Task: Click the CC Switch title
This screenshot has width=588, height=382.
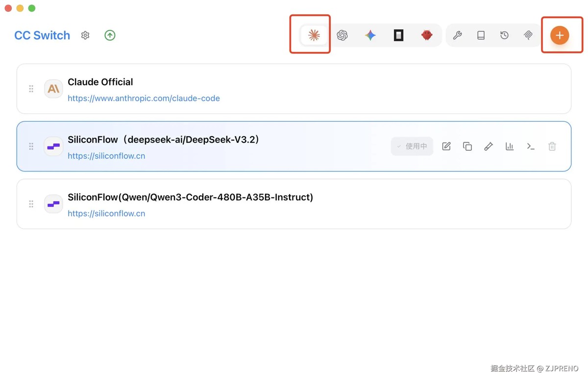Action: (42, 35)
